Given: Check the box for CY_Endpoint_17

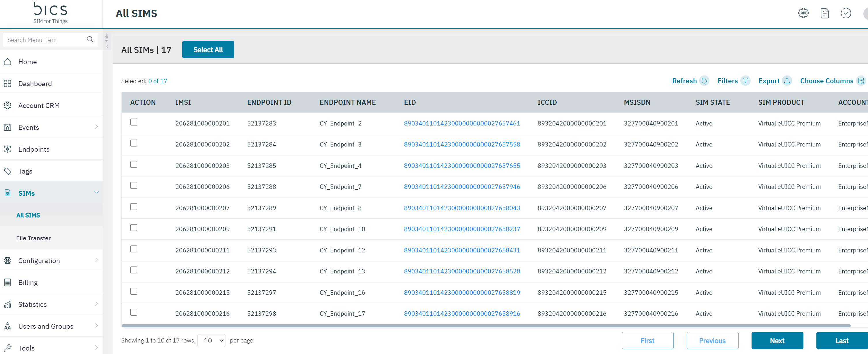Looking at the screenshot, I should [x=134, y=312].
